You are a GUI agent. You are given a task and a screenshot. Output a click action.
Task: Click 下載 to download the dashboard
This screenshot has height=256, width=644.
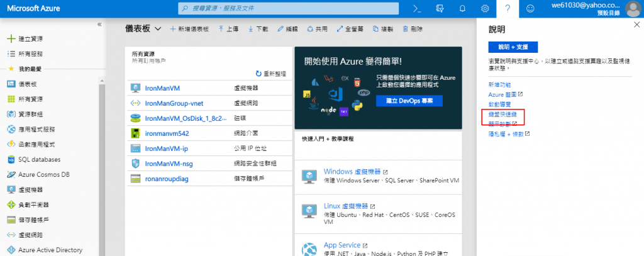pos(258,29)
